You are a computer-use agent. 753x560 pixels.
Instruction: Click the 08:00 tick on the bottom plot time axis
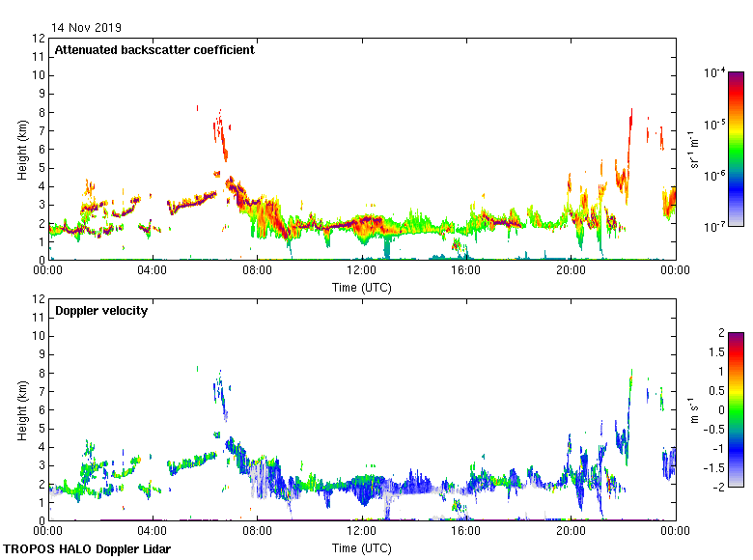coord(257,532)
